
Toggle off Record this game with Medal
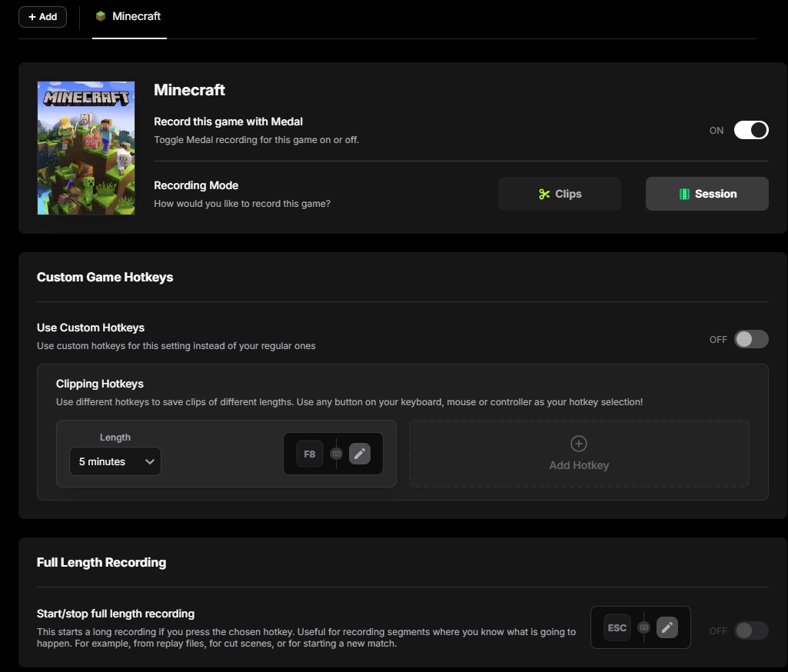coord(751,130)
